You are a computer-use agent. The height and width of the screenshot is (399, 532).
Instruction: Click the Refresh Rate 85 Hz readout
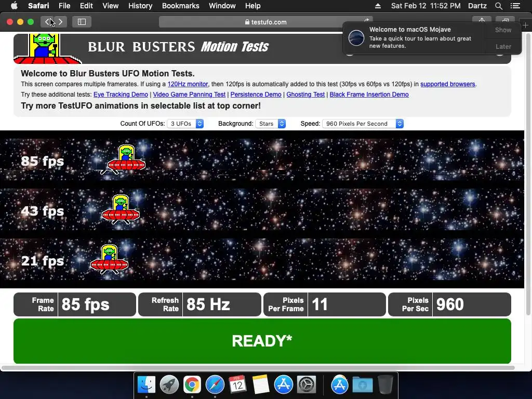pyautogui.click(x=200, y=304)
